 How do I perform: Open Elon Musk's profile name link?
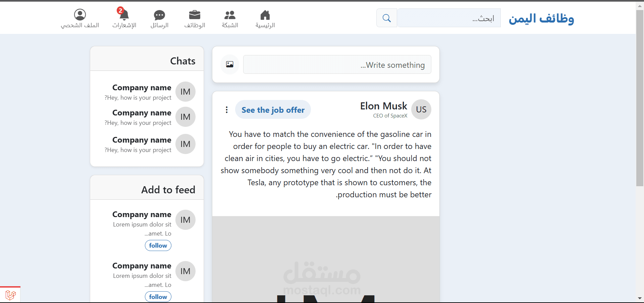click(x=384, y=106)
